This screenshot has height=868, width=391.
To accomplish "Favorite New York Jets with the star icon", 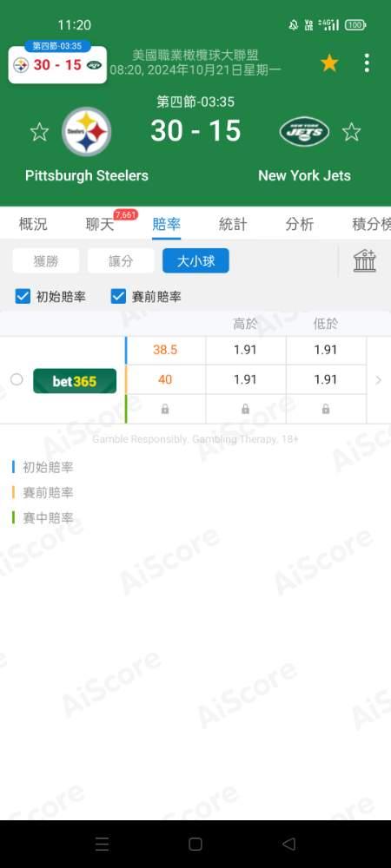I will (351, 132).
